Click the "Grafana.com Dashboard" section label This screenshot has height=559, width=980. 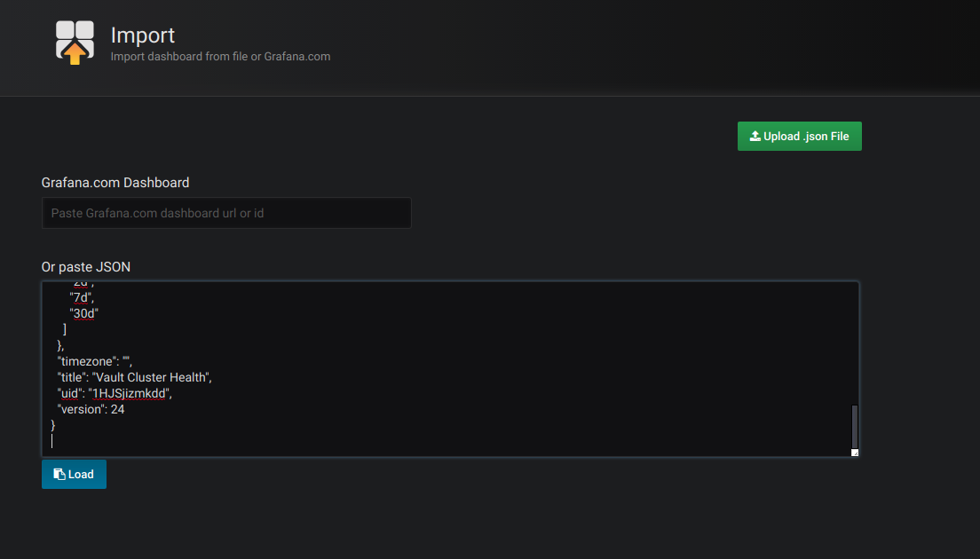tap(115, 182)
